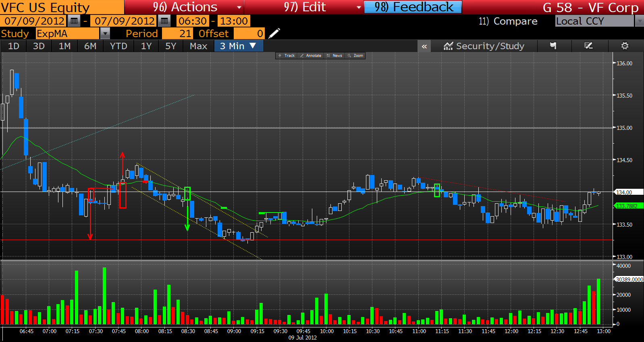Click the 98) Feedback button

point(413,7)
